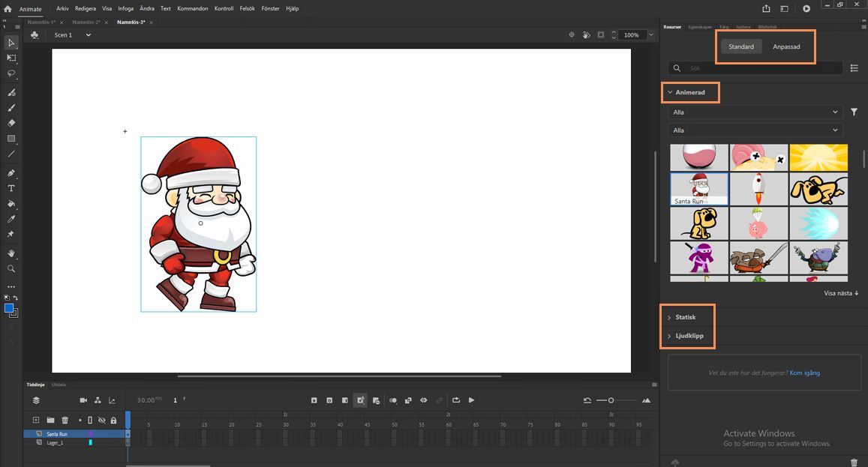Viewport: 868px width, 467px height.
Task: Toggle loop playback in timeline
Action: (456, 400)
